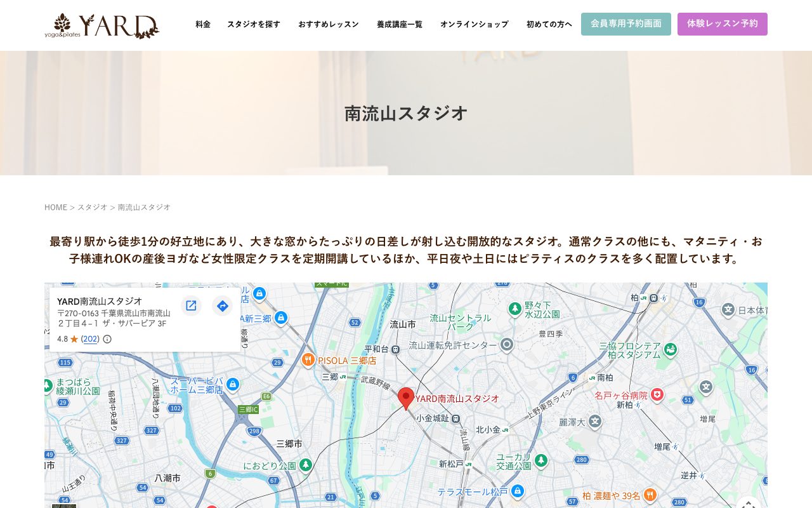Select shopping marker near 新三郷

point(281,317)
